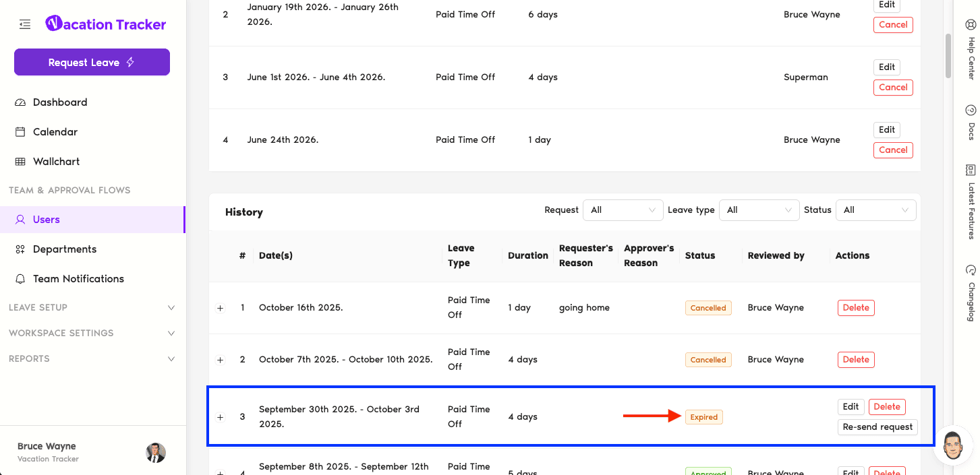
Task: Open the Departments menu item
Action: coord(65,249)
